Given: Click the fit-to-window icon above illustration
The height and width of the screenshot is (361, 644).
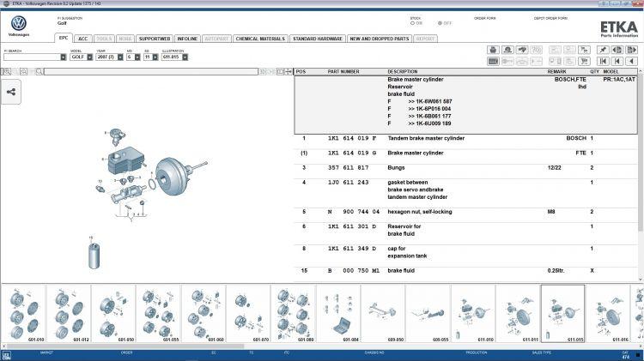Looking at the screenshot, I should pyautogui.click(x=280, y=72).
